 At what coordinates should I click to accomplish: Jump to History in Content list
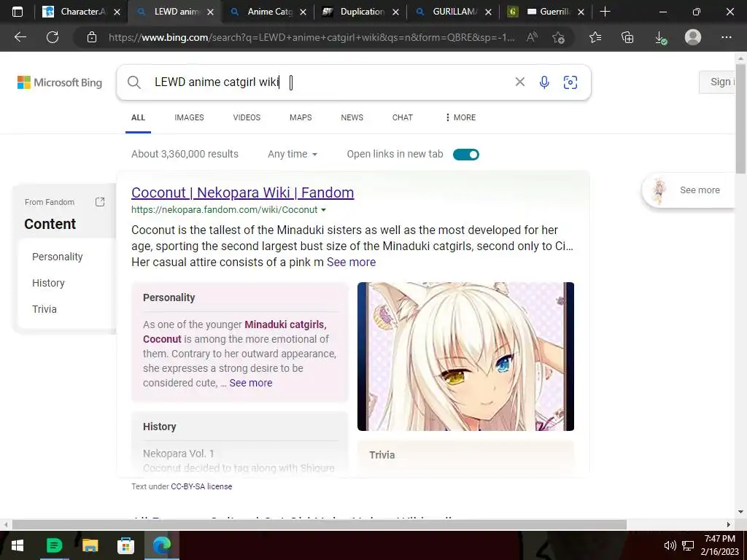[48, 283]
